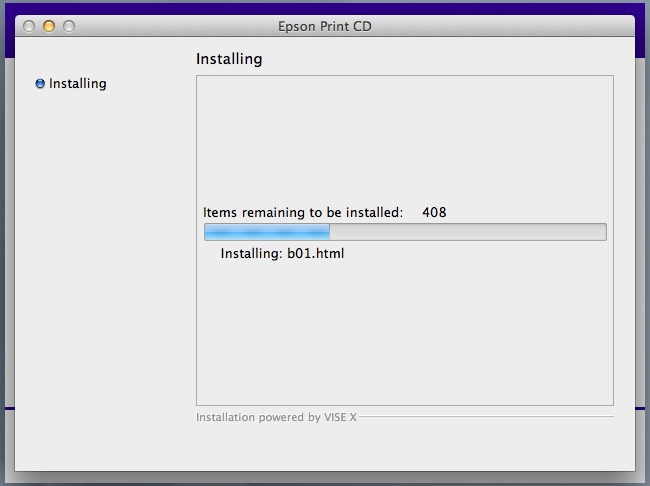
Task: Close the Epson Print CD window
Action: point(29,26)
